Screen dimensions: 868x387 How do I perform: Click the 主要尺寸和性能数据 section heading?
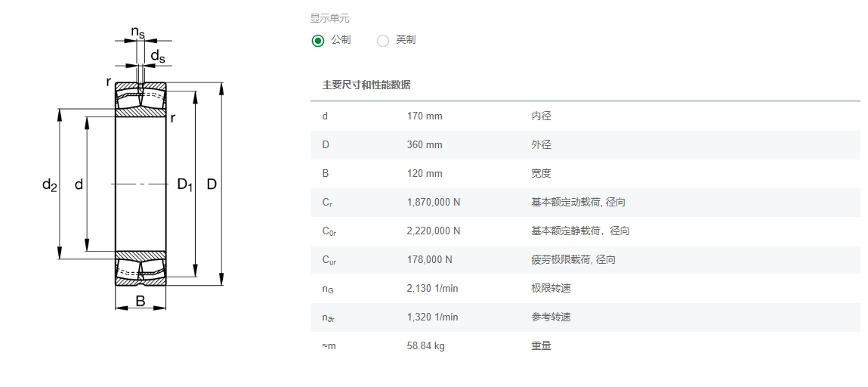366,85
